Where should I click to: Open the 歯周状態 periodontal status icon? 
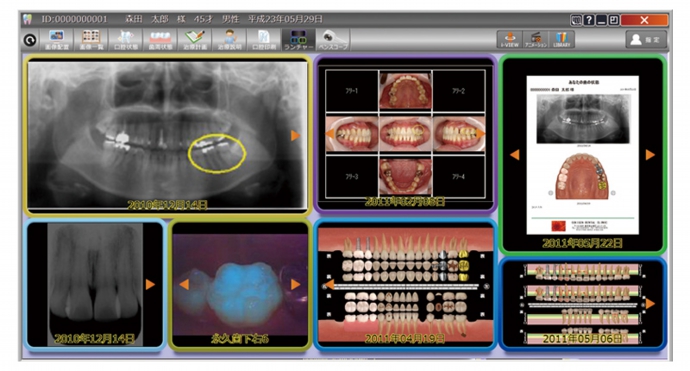coord(160,40)
